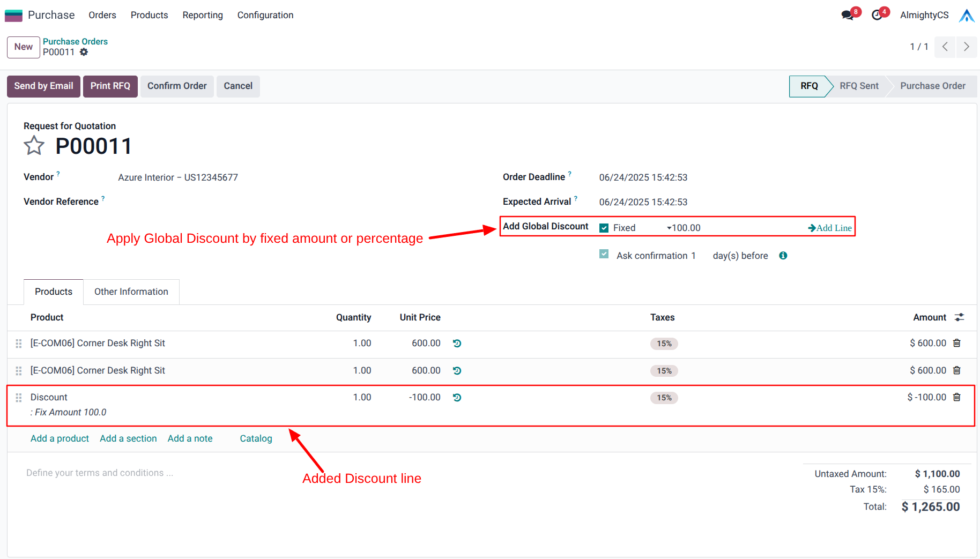This screenshot has width=980, height=559.
Task: Click the Confirm Order button
Action: (x=177, y=86)
